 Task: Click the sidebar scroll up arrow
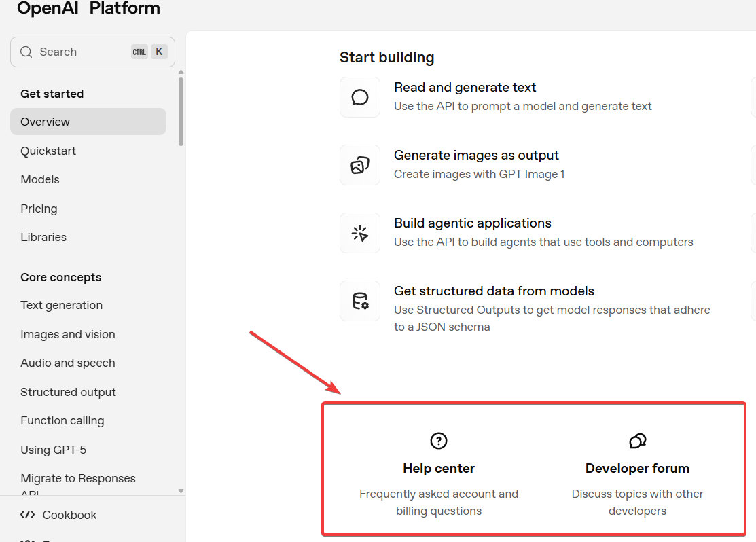(x=181, y=72)
